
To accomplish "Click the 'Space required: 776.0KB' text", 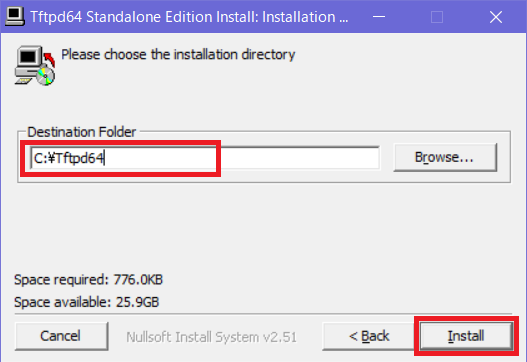I will [88, 280].
